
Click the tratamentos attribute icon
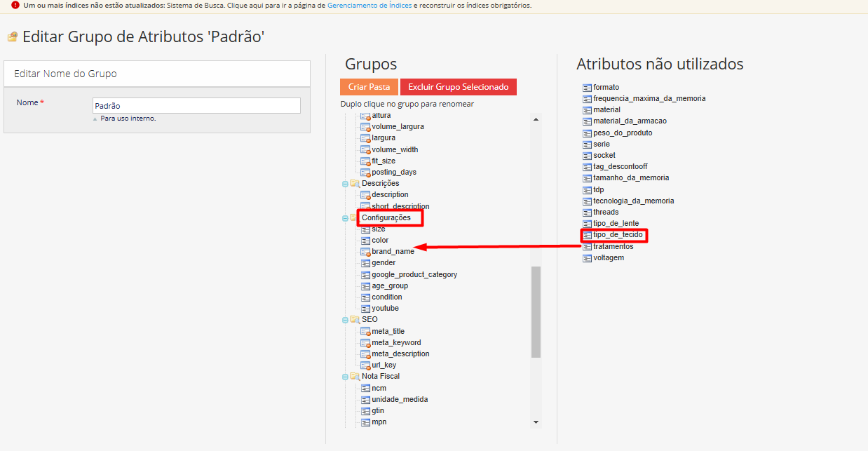point(587,247)
